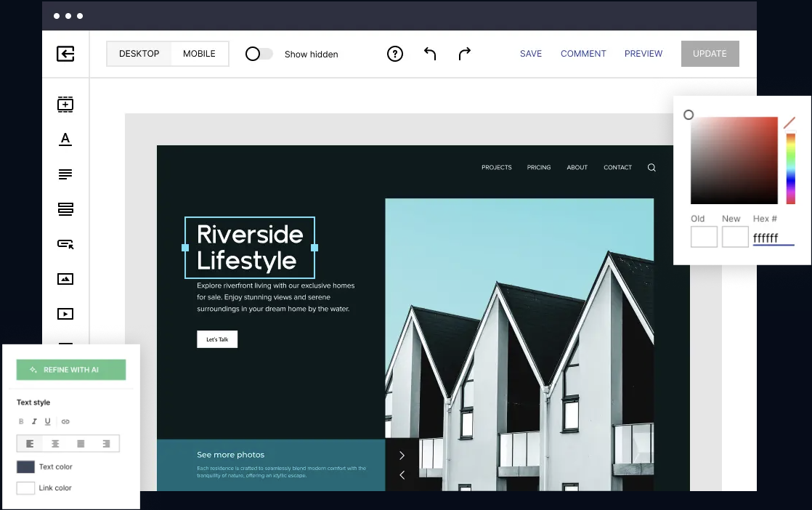Select the title text tool icon

click(x=65, y=139)
